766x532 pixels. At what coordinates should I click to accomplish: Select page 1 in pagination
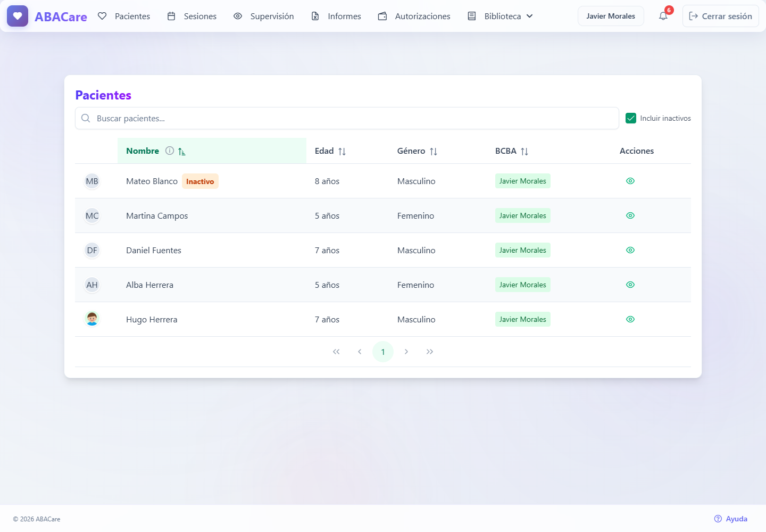click(383, 352)
